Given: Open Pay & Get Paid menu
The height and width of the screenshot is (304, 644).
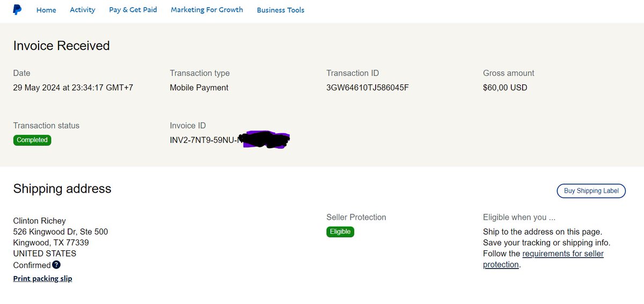Looking at the screenshot, I should click(133, 10).
